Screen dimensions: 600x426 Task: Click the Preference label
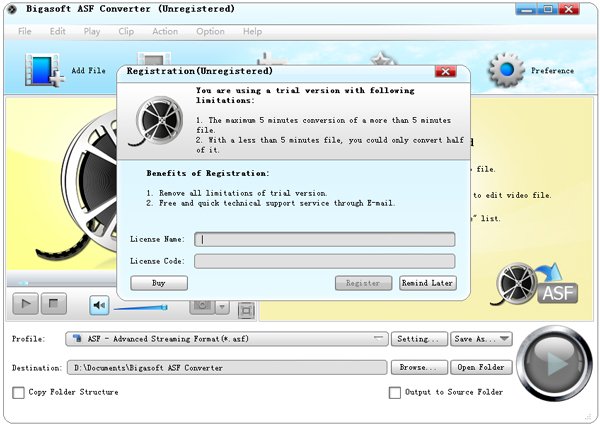pyautogui.click(x=552, y=70)
